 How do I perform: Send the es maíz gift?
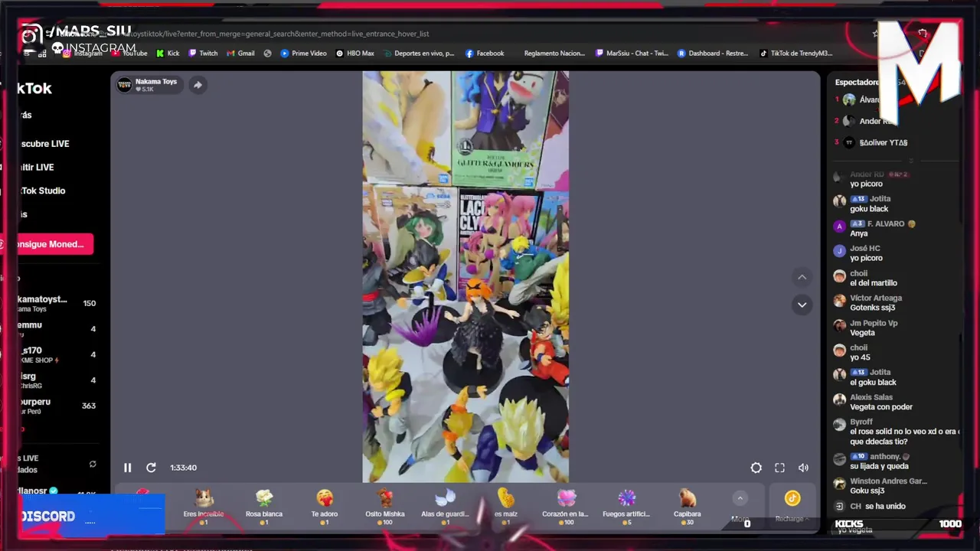click(x=505, y=507)
